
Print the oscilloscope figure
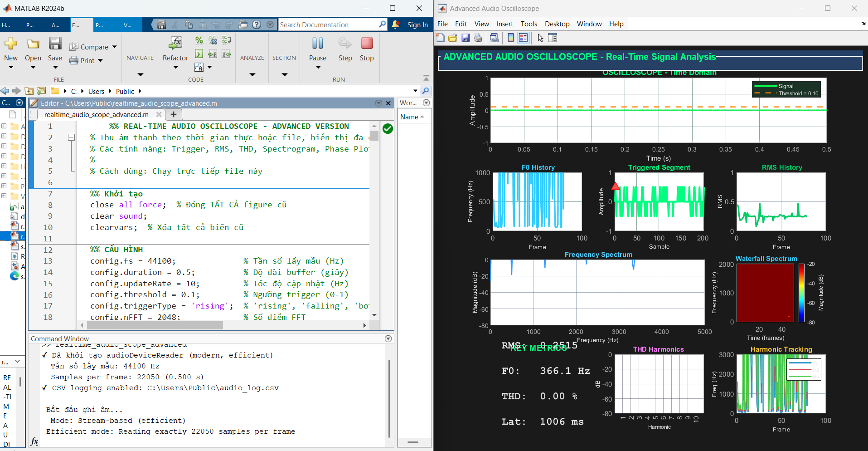pyautogui.click(x=478, y=38)
